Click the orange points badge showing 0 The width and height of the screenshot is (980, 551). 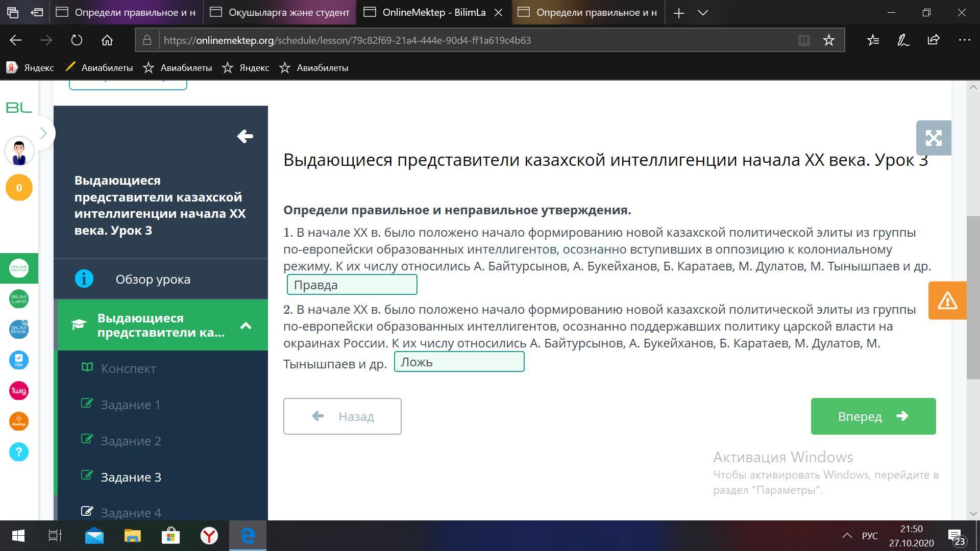click(19, 188)
